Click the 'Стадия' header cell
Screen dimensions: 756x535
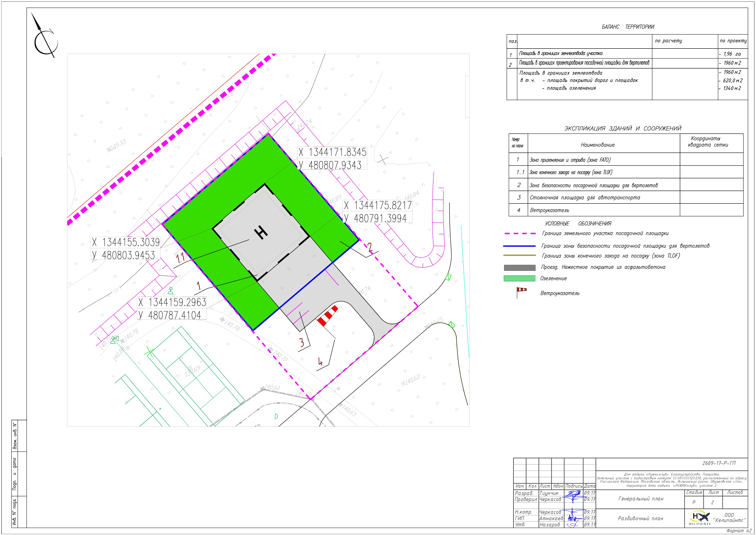coord(694,493)
